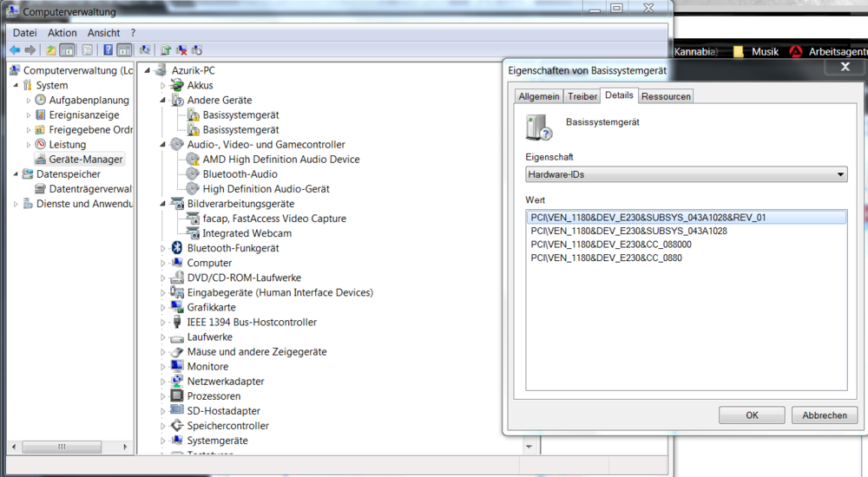This screenshot has height=477, width=868.
Task: Click the uninstall device icon with red X
Action: click(x=181, y=50)
